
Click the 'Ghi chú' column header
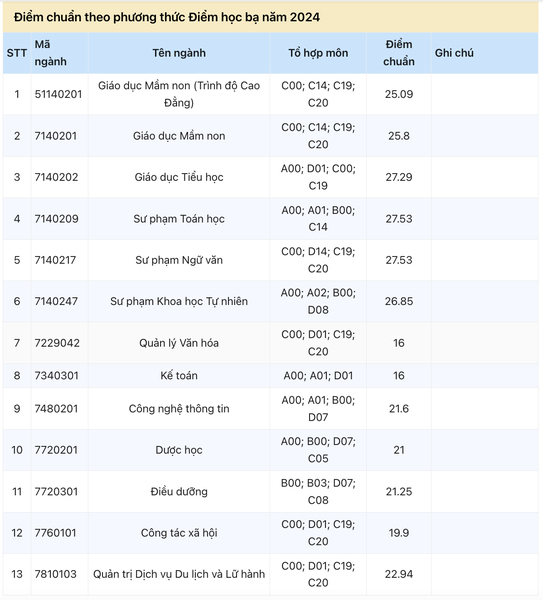454,53
